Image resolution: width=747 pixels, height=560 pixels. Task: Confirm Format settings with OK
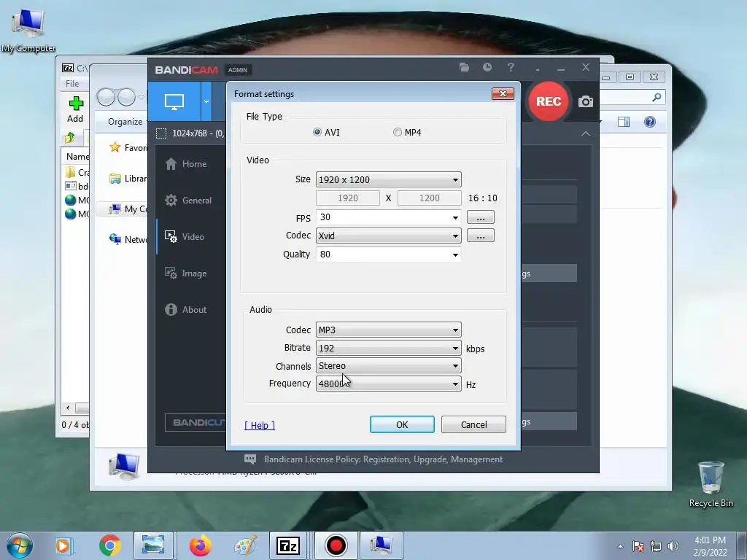click(402, 424)
